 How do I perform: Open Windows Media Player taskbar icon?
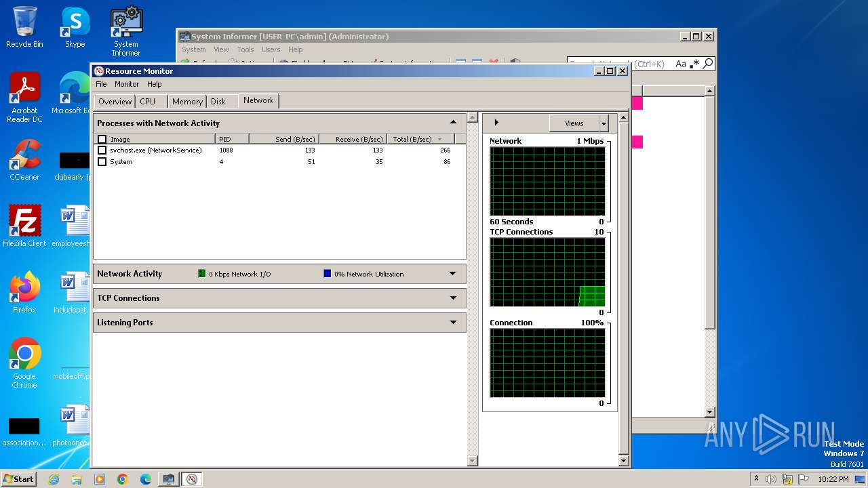tap(100, 479)
